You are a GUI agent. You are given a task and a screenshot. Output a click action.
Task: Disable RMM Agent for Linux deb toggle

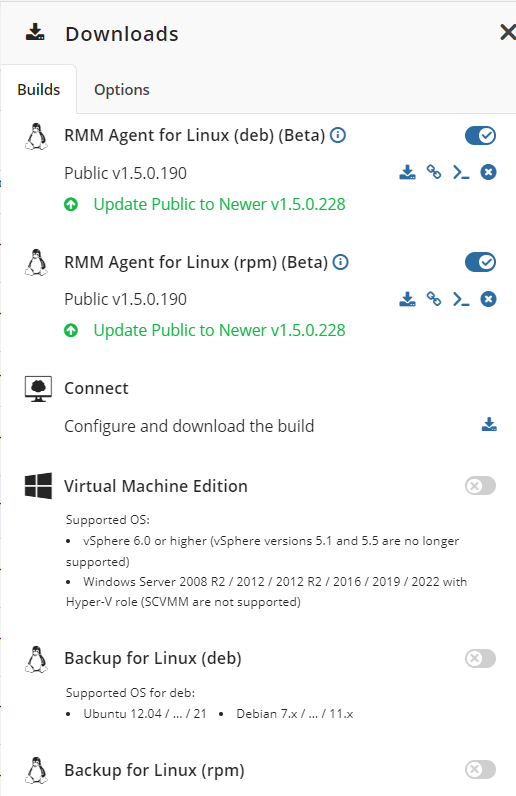[480, 136]
